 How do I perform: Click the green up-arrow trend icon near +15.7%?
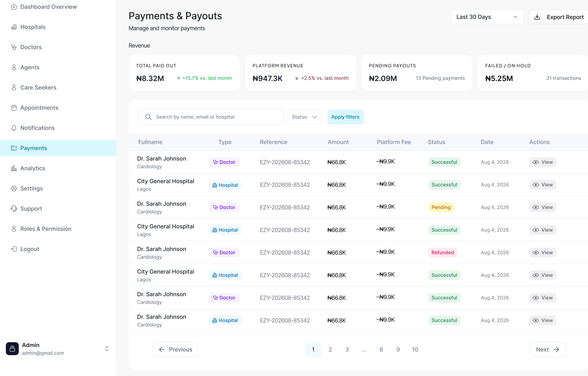pos(178,78)
